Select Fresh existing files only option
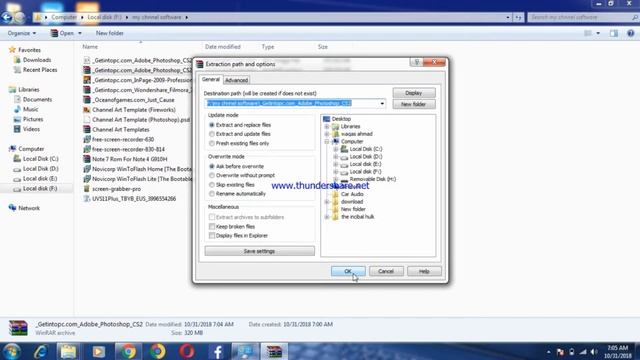The image size is (640, 360). [x=239, y=143]
